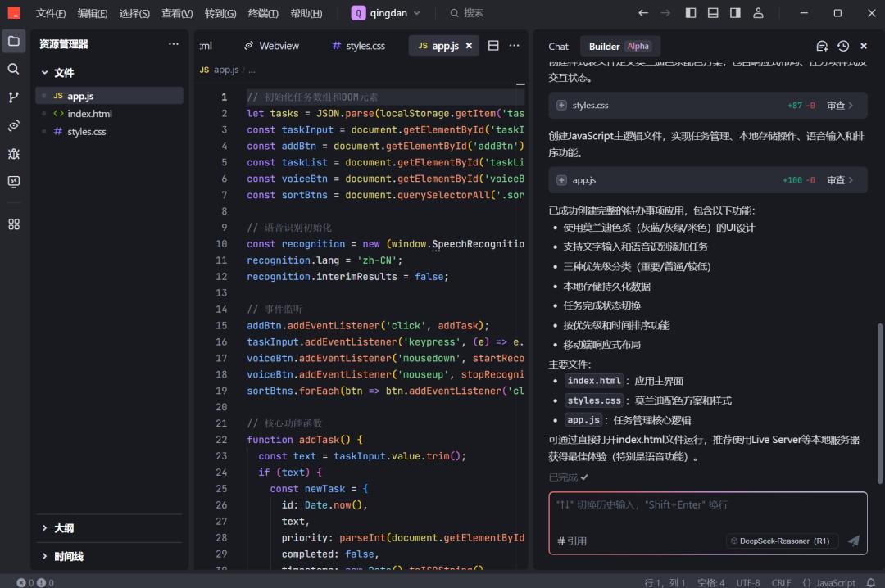Screen dimensions: 885x588
Task: Open index.html in the file explorer
Action: 89,114
